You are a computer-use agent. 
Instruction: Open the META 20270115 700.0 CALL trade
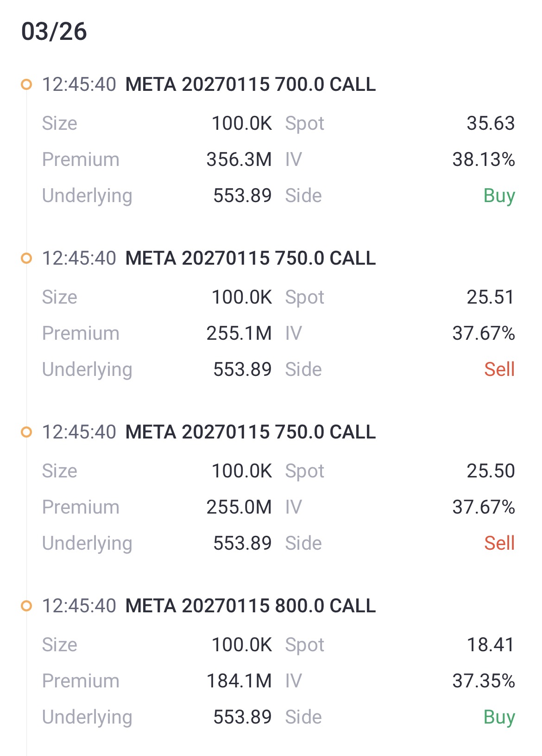pyautogui.click(x=250, y=84)
